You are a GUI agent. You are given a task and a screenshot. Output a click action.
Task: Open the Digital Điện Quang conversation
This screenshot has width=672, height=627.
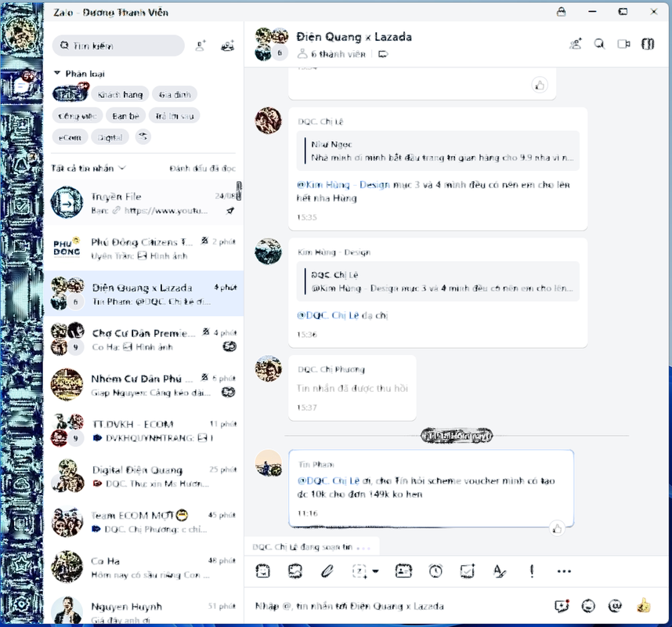point(143,476)
